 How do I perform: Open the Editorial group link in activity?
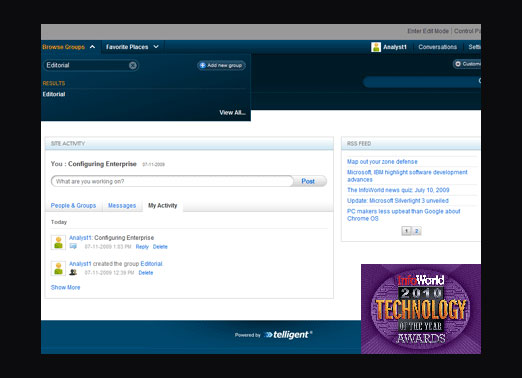151,264
